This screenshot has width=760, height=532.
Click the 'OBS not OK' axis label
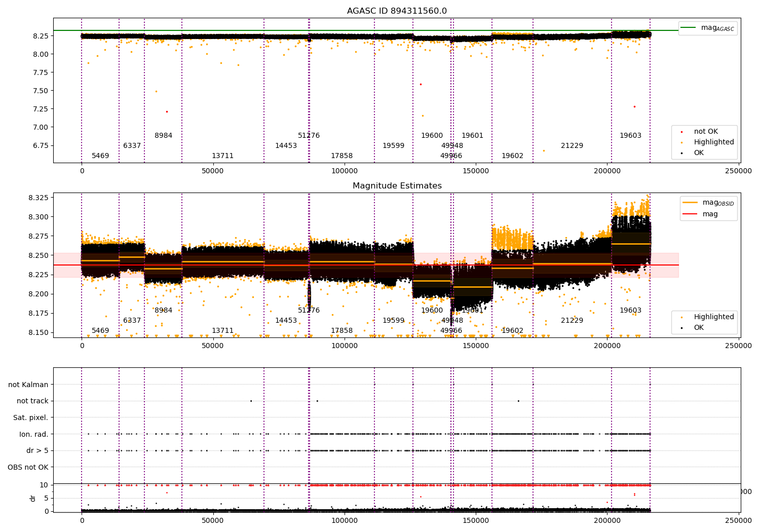click(x=28, y=467)
